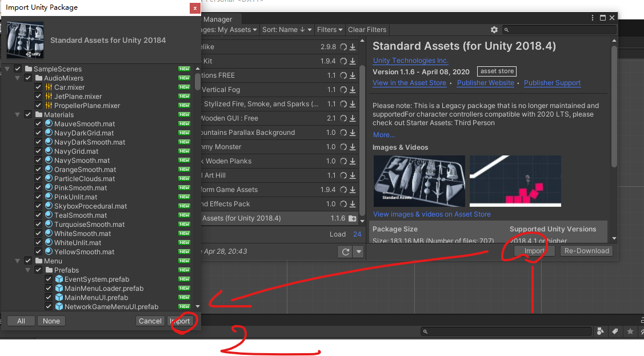644x356 pixels.
Task: Click Standard Assets package thumbnail in import dialog
Action: point(25,40)
